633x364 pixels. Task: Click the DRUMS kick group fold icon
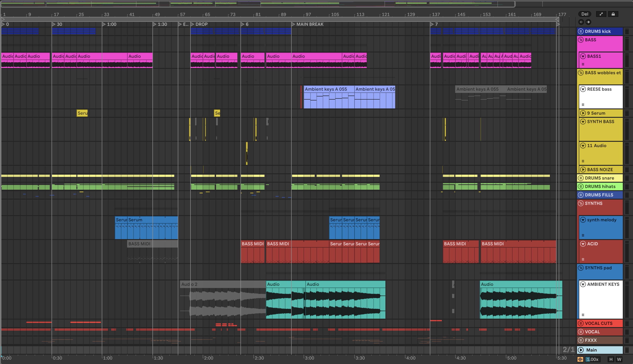click(x=581, y=31)
